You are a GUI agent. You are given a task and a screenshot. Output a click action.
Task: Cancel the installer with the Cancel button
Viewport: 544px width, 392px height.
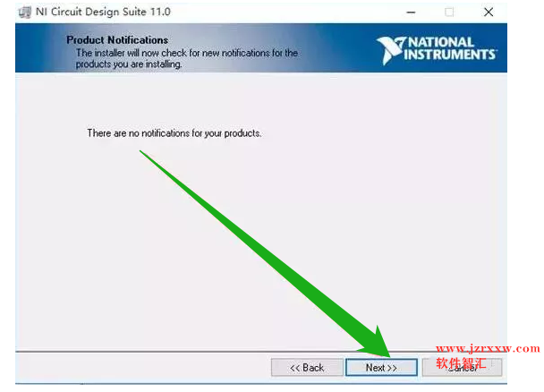click(x=462, y=367)
